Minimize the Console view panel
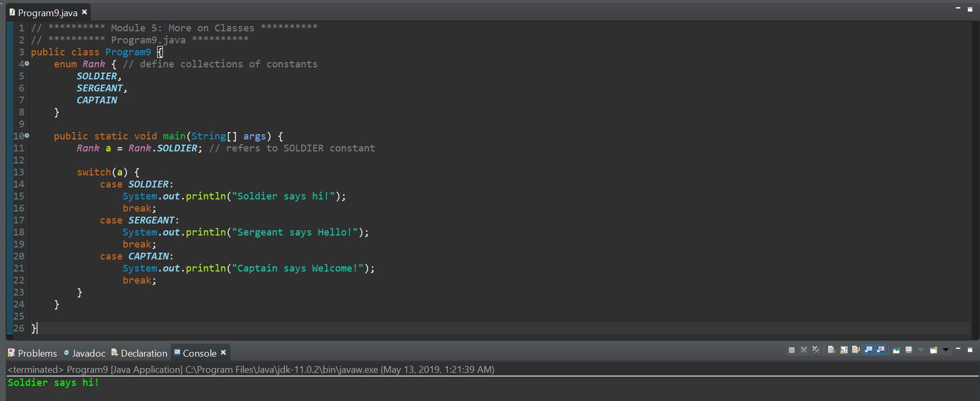Image resolution: width=980 pixels, height=401 pixels. (x=958, y=349)
